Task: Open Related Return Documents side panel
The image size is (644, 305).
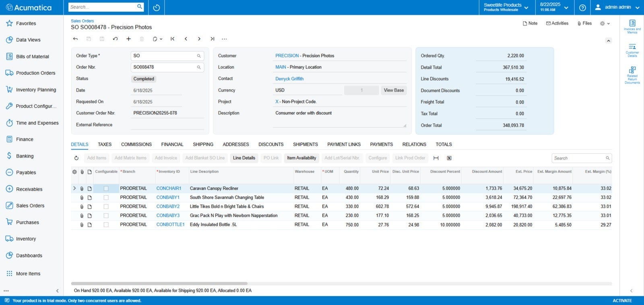Action: [x=632, y=75]
